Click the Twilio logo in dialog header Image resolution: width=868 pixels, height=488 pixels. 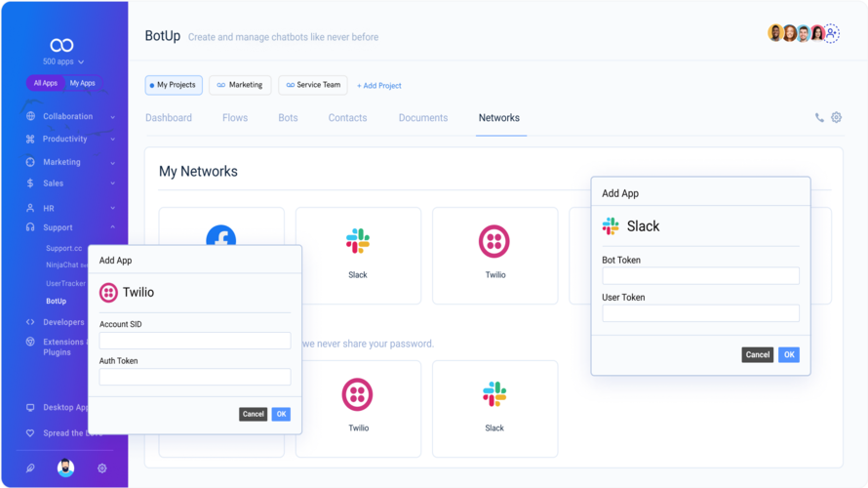[x=108, y=293]
